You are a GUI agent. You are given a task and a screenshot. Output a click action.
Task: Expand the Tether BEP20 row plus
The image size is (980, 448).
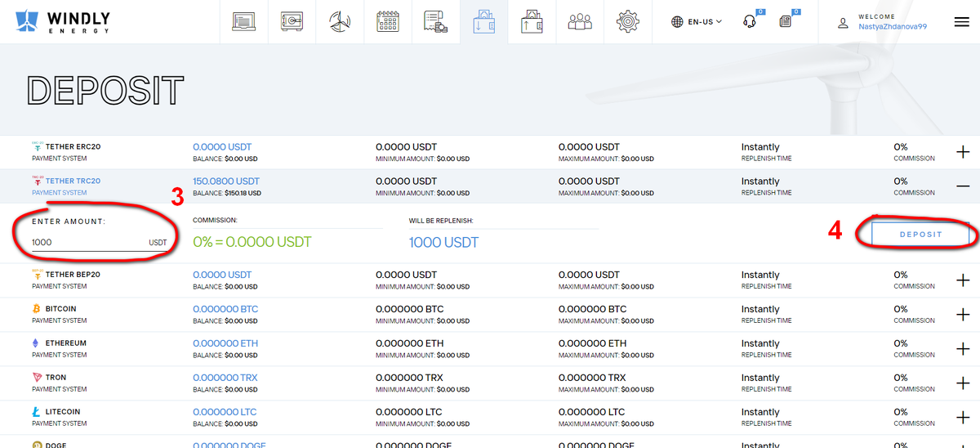coord(963,280)
